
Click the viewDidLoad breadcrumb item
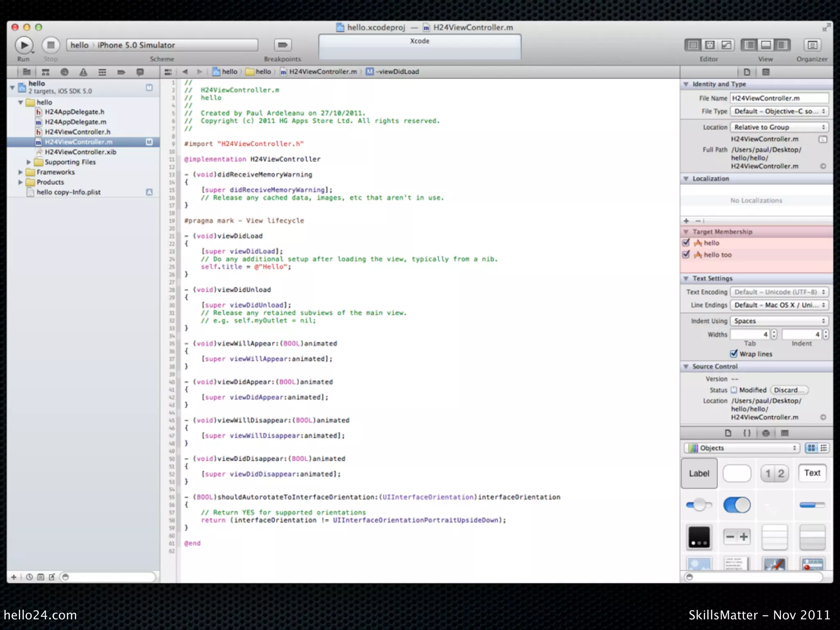(397, 72)
